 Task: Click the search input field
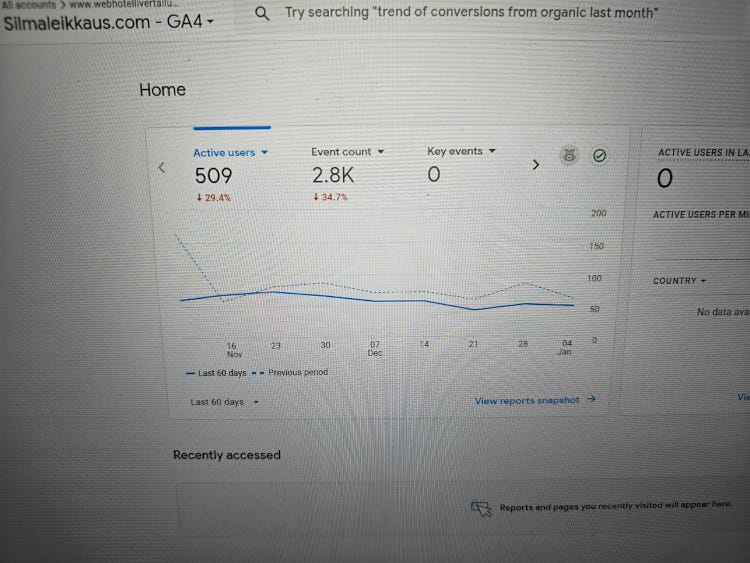pyautogui.click(x=470, y=14)
